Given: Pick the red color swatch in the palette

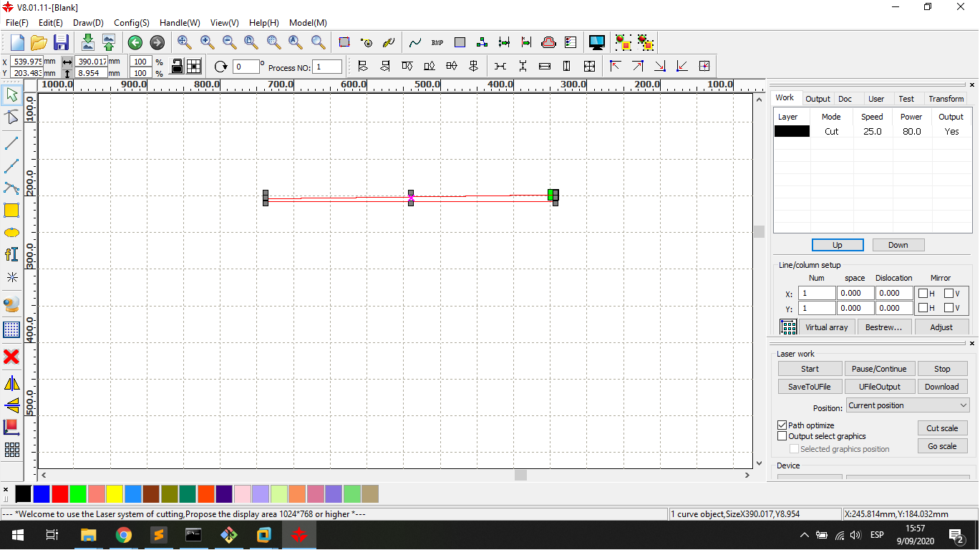Looking at the screenshot, I should (x=60, y=493).
